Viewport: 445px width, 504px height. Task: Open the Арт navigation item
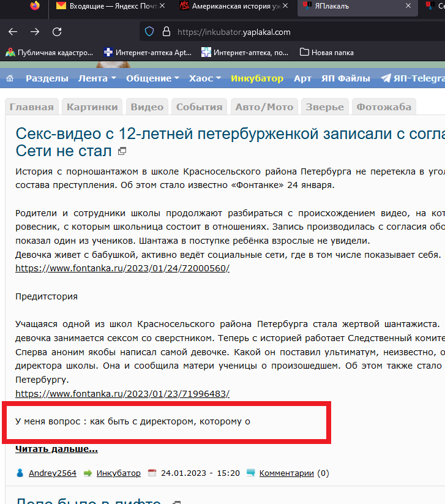coord(302,78)
